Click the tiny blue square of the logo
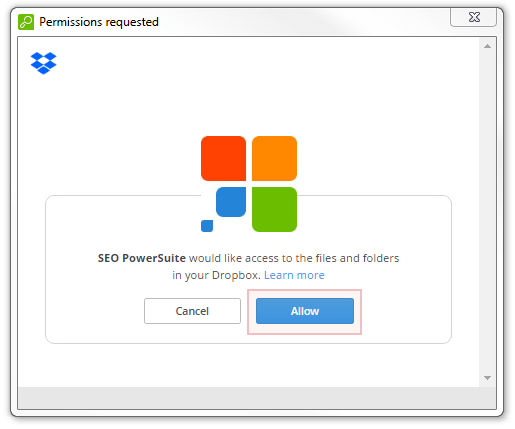Screen dimensions: 515x429 coord(207,226)
